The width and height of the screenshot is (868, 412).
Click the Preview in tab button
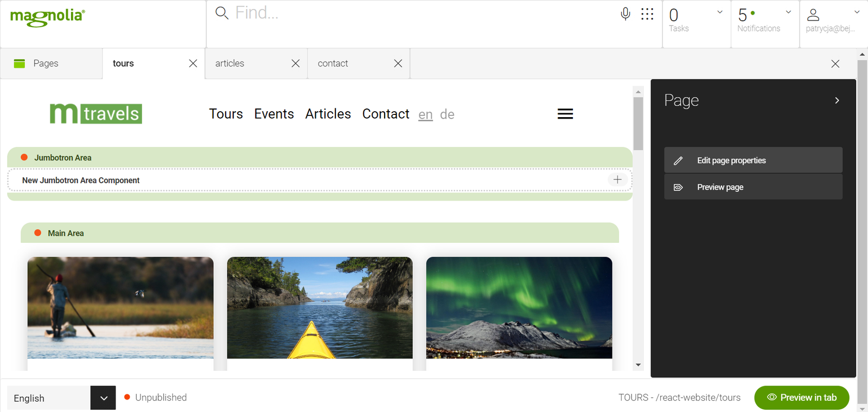coord(801,397)
